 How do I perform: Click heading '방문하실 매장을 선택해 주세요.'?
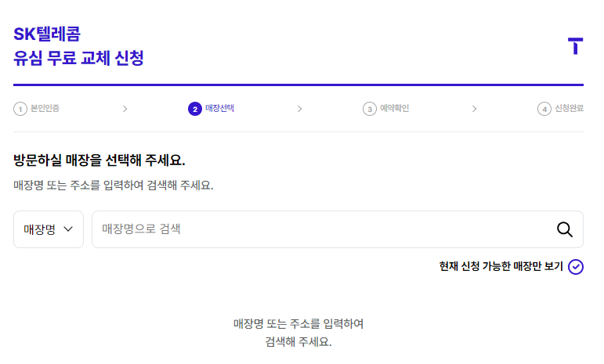tap(99, 160)
